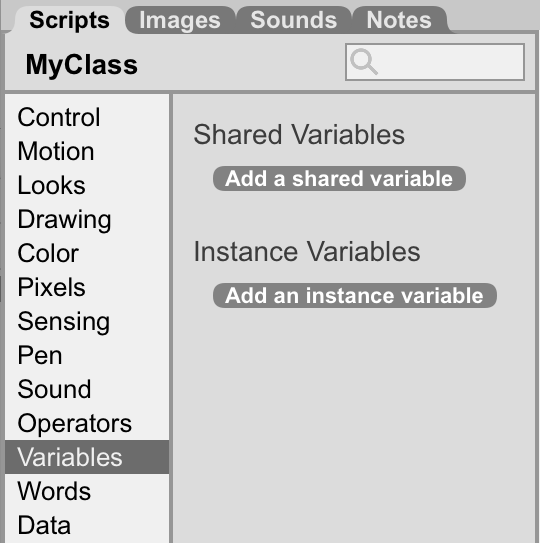This screenshot has height=543, width=540.
Task: Choose the Motion block category
Action: click(x=87, y=151)
